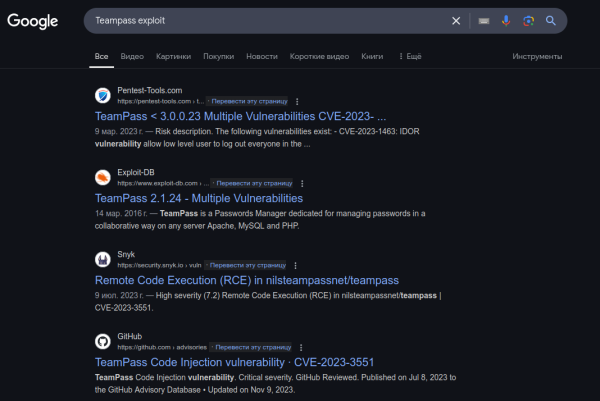Translate the Snyk page link
The height and width of the screenshot is (401, 600).
[x=247, y=265]
